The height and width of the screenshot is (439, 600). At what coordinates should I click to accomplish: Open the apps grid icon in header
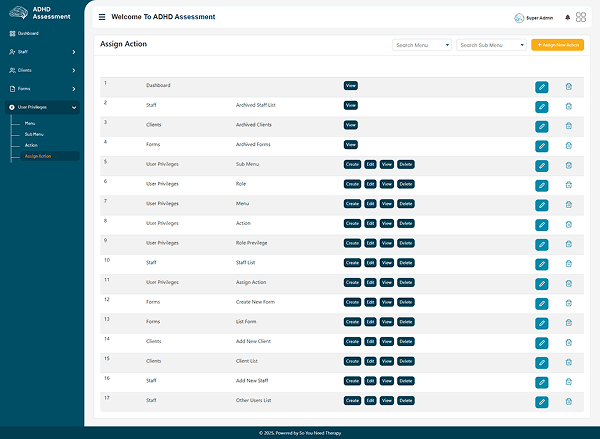(x=581, y=17)
